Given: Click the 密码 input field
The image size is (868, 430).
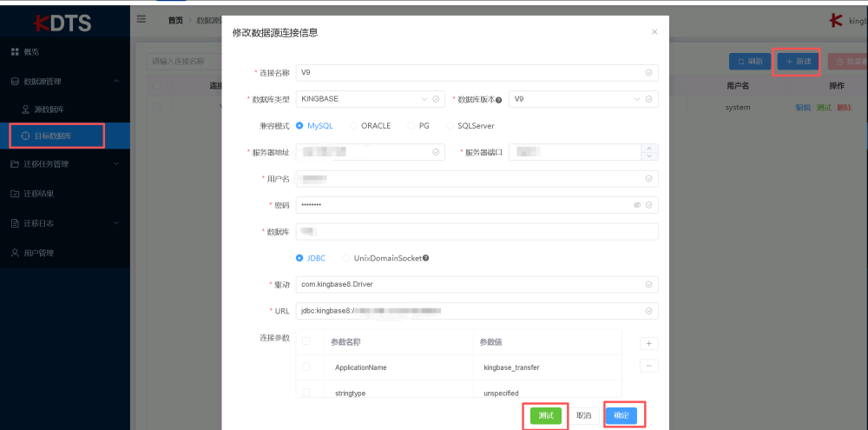Looking at the screenshot, I should pos(477,205).
